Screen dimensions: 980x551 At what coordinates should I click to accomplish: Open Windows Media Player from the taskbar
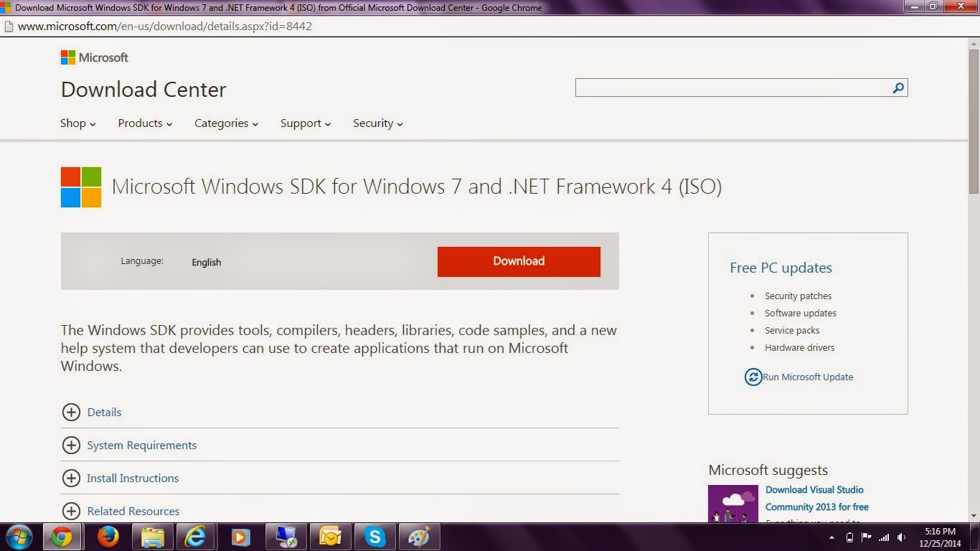click(240, 537)
